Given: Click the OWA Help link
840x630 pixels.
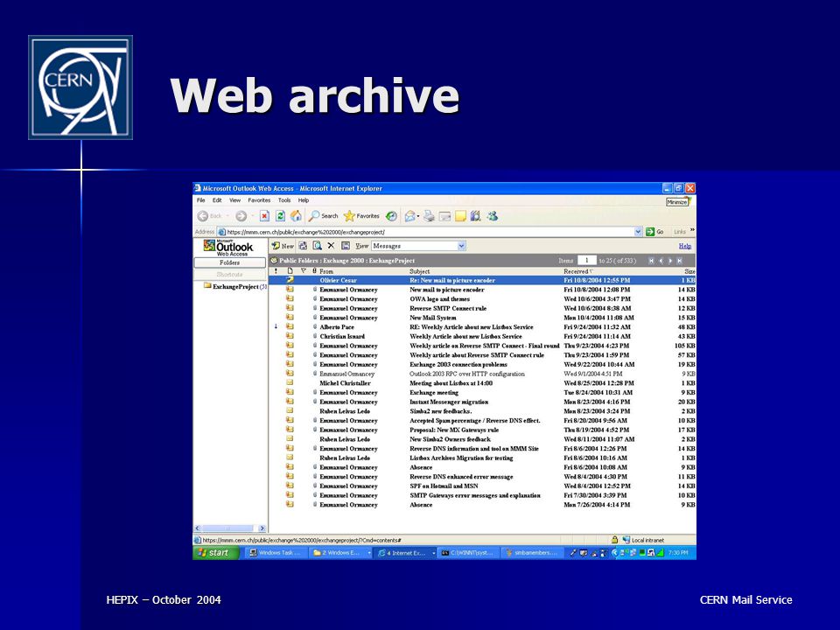Looking at the screenshot, I should [684, 246].
